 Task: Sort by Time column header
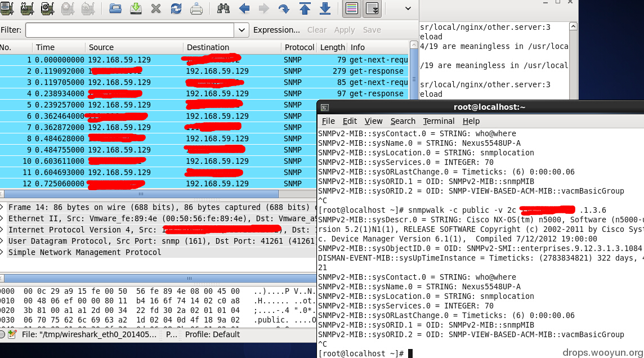[59, 47]
